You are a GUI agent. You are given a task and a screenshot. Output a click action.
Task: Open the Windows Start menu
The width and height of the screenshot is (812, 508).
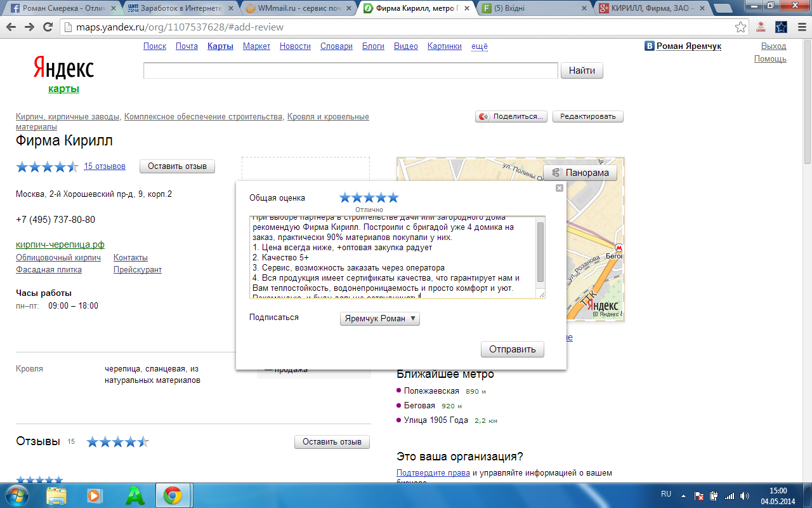point(16,495)
